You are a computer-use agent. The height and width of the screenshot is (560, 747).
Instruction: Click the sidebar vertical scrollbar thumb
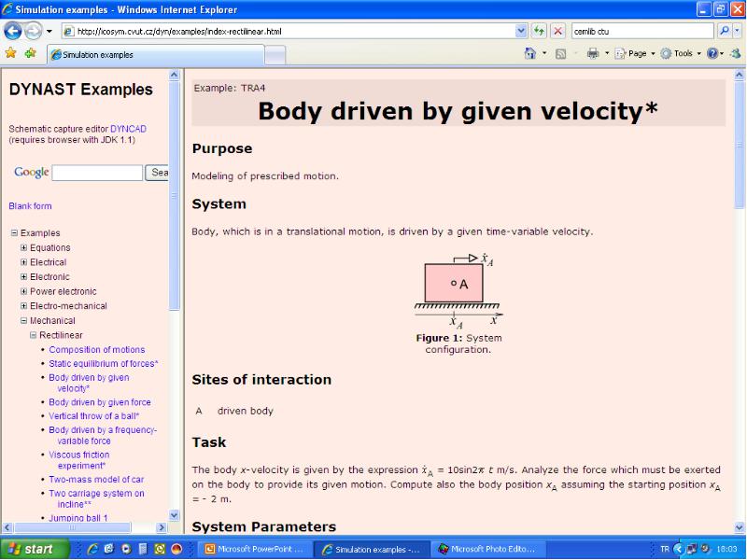click(174, 195)
